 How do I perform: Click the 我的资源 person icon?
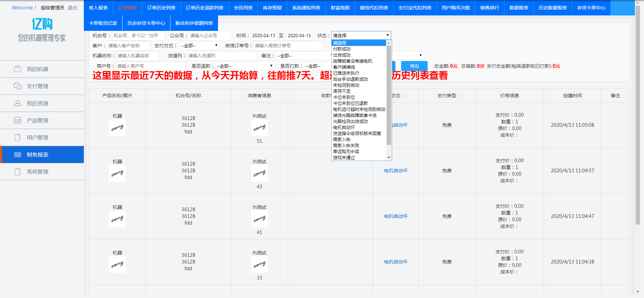point(17,103)
